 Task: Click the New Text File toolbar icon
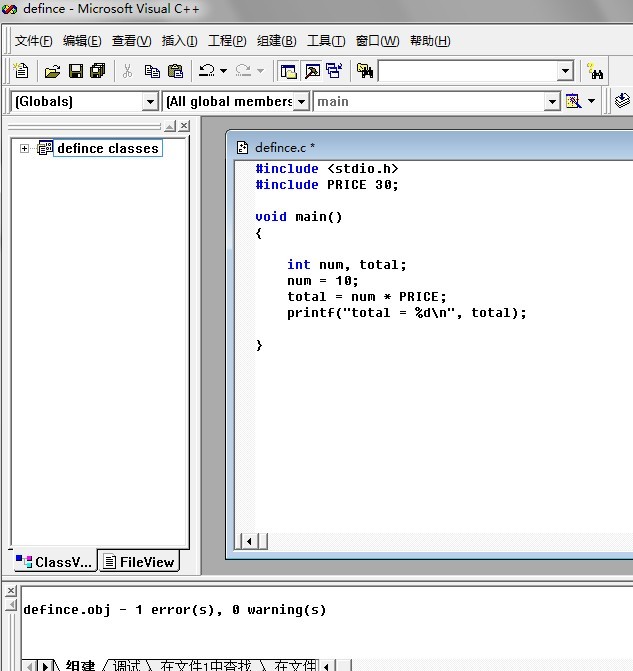tap(21, 71)
